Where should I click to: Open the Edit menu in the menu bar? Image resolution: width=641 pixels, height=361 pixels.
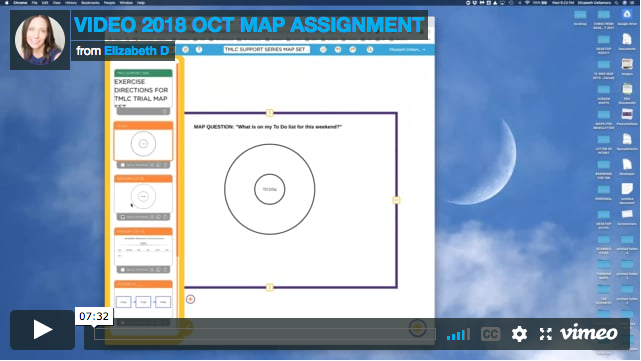[45, 2]
